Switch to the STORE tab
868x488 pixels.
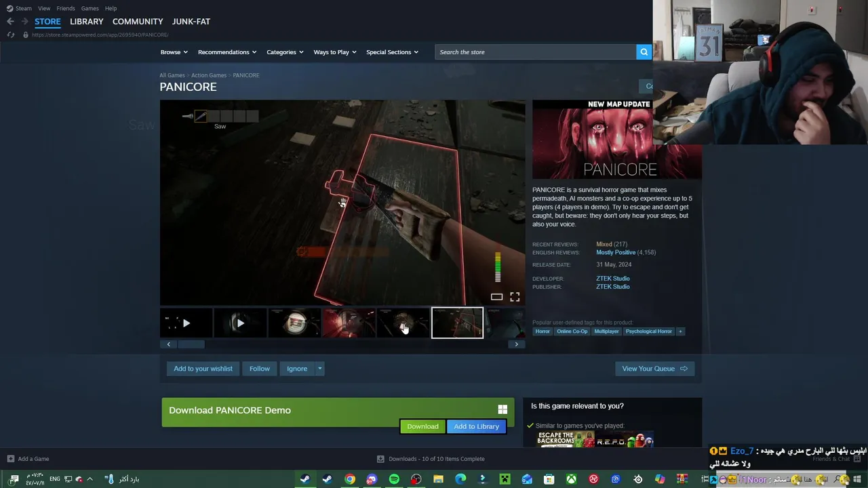click(47, 22)
